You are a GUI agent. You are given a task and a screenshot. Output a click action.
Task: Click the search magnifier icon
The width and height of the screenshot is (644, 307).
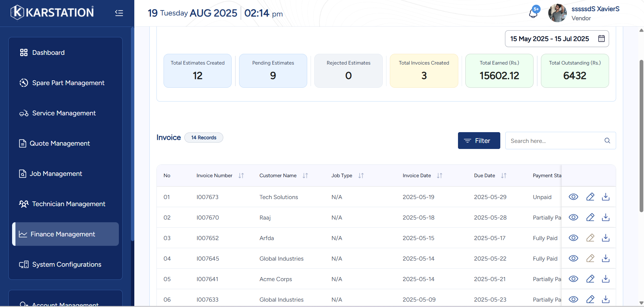click(x=607, y=141)
